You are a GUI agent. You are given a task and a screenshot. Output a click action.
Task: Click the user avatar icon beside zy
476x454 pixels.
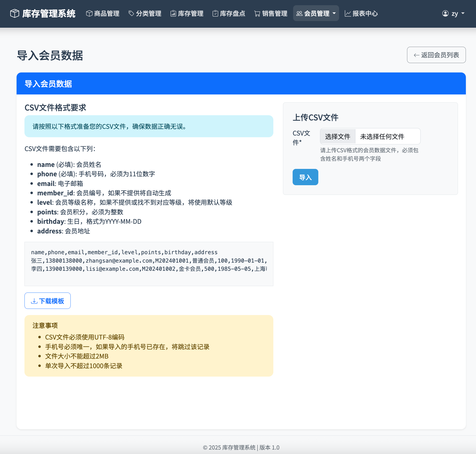tap(445, 13)
